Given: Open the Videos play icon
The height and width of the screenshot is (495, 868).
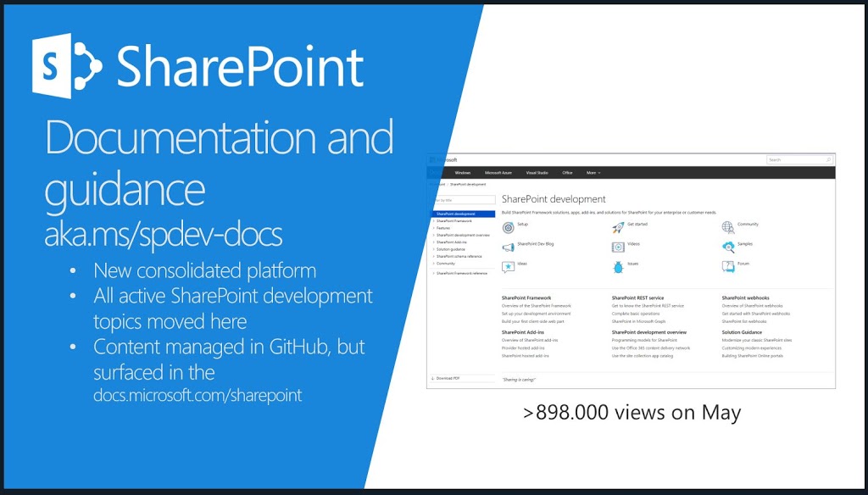Looking at the screenshot, I should [x=618, y=247].
